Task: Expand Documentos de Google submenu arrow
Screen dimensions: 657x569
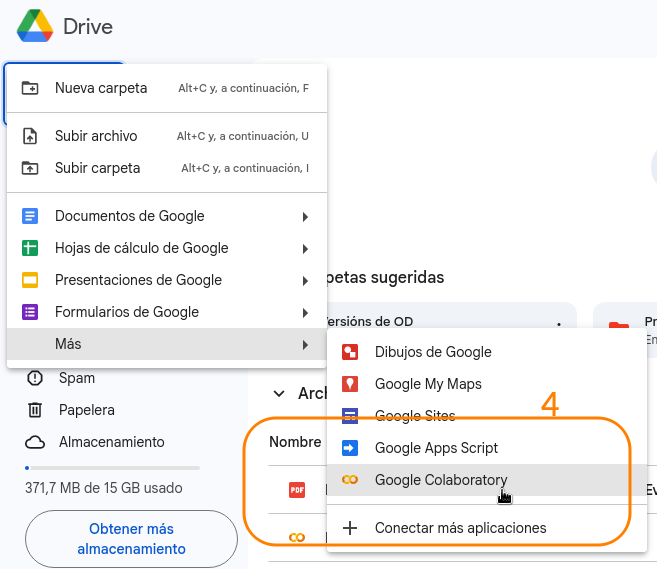Action: click(x=305, y=217)
